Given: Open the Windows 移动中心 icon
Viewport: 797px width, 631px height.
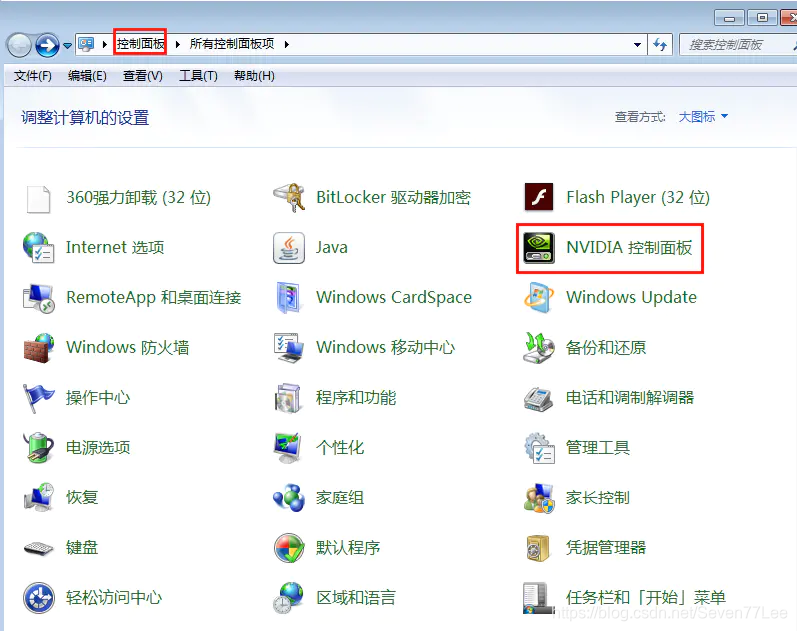Looking at the screenshot, I should [x=289, y=348].
